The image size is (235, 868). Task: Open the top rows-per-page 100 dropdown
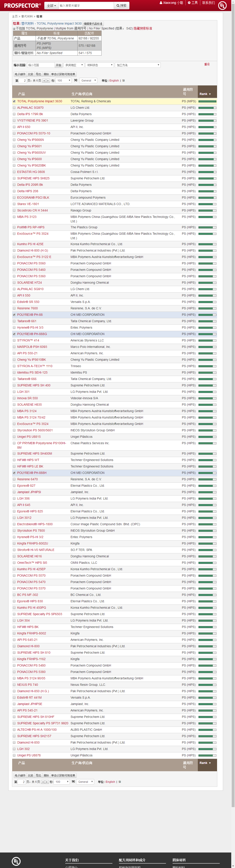pos(63,81)
